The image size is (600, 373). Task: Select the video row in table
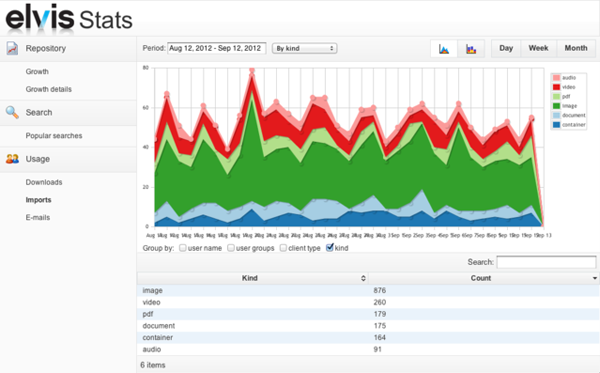click(368, 302)
